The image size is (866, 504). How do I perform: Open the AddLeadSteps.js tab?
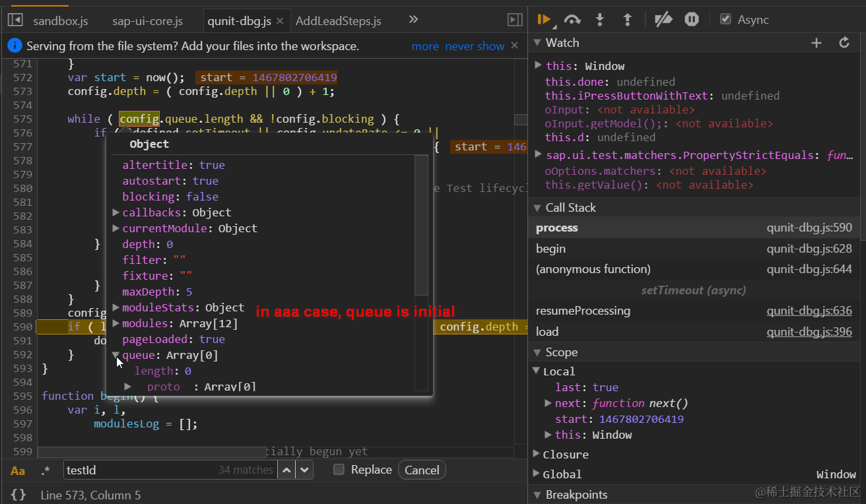coord(339,21)
